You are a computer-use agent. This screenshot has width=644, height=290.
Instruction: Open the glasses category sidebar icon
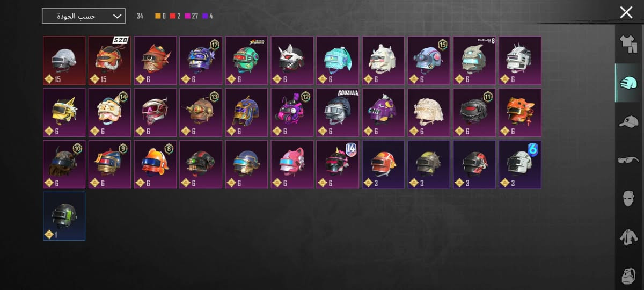click(x=628, y=160)
